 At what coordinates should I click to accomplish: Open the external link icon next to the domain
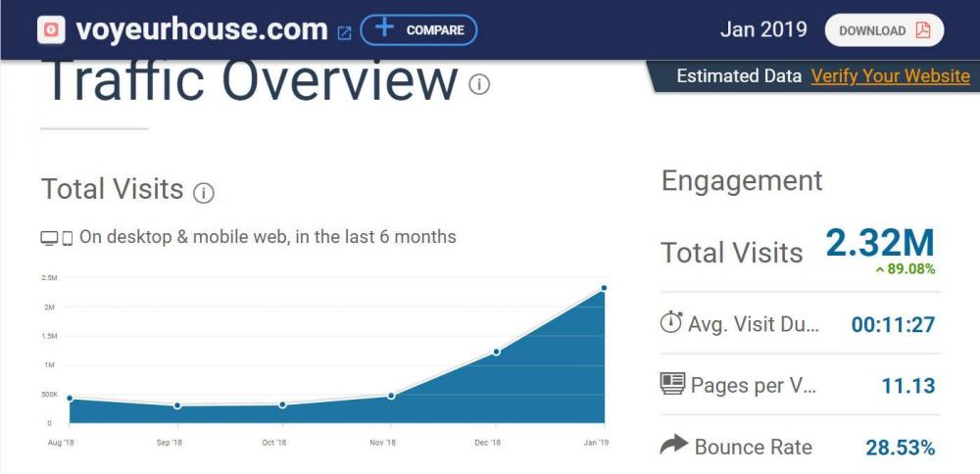[344, 32]
